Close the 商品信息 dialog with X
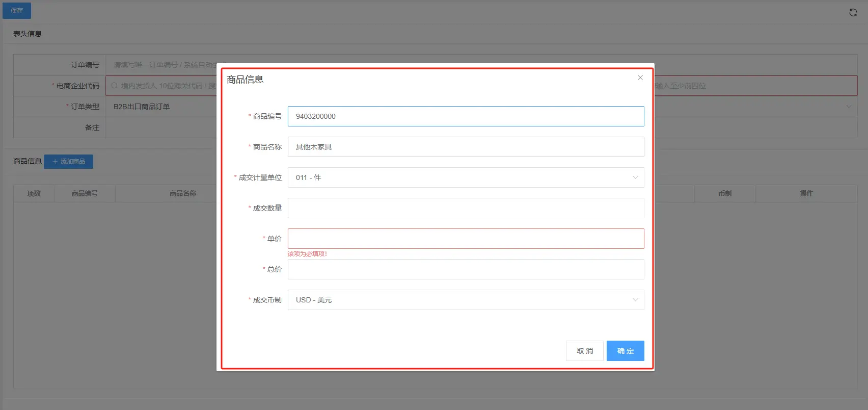Viewport: 868px width, 410px height. click(640, 78)
